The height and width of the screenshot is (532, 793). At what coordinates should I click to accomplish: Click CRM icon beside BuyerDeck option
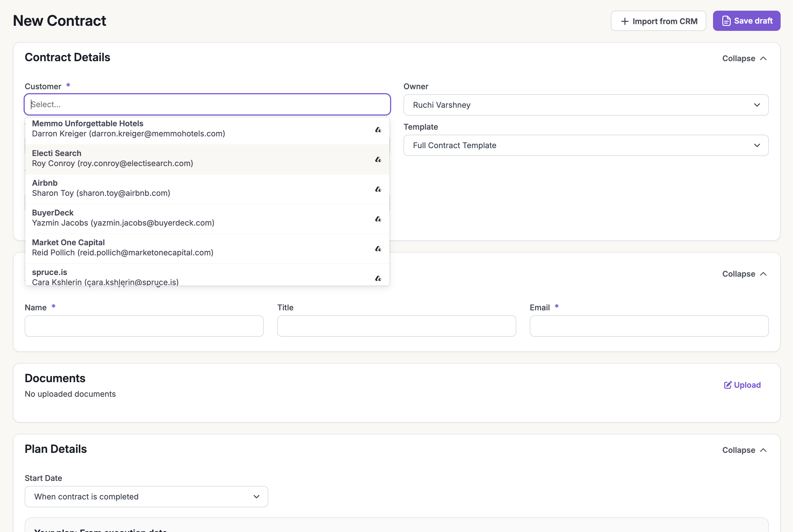[x=378, y=219]
